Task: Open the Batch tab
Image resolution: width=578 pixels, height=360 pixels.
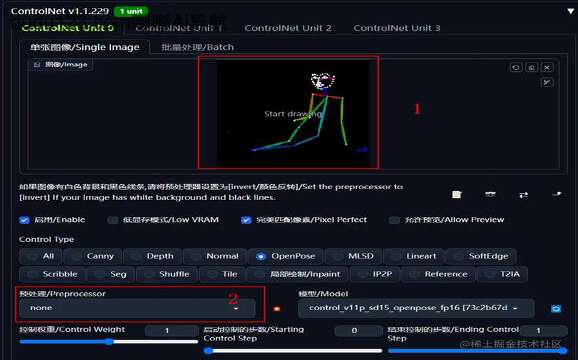Action: [x=198, y=47]
